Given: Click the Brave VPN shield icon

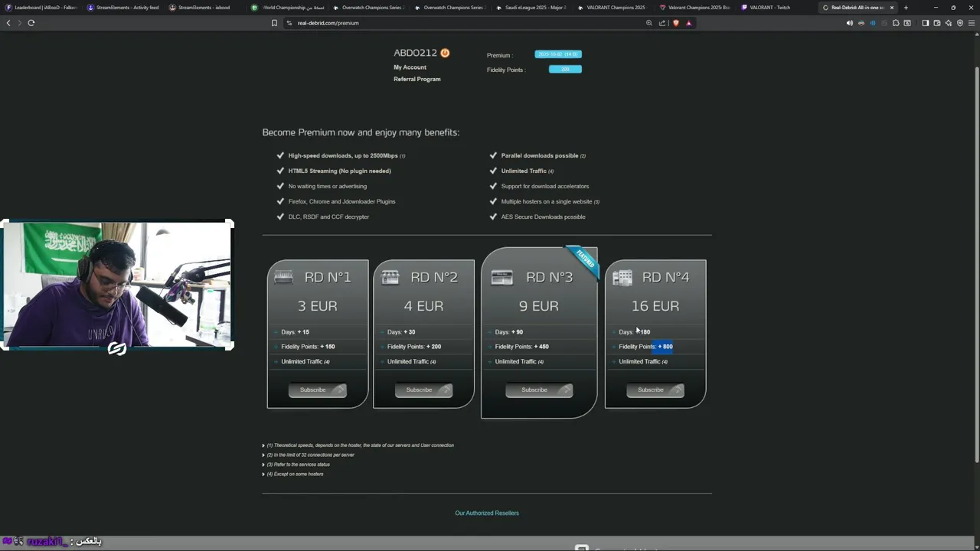Looking at the screenshot, I should (x=959, y=23).
